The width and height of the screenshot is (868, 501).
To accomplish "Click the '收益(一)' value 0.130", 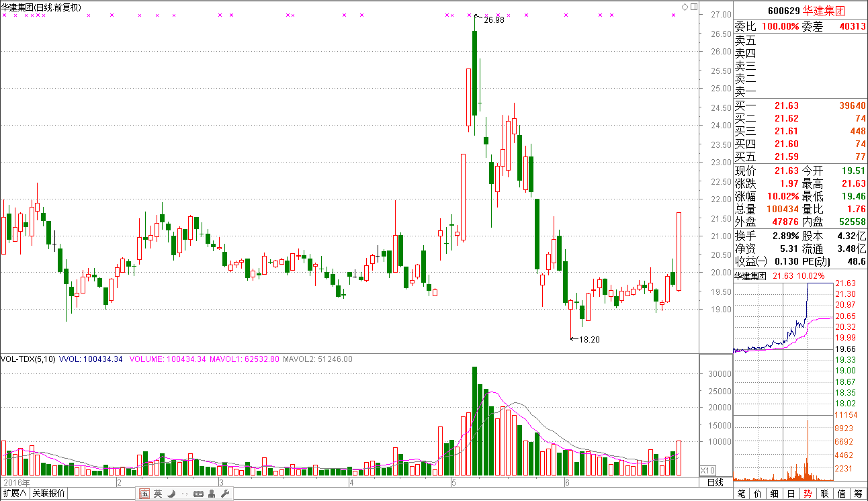I will click(x=785, y=261).
